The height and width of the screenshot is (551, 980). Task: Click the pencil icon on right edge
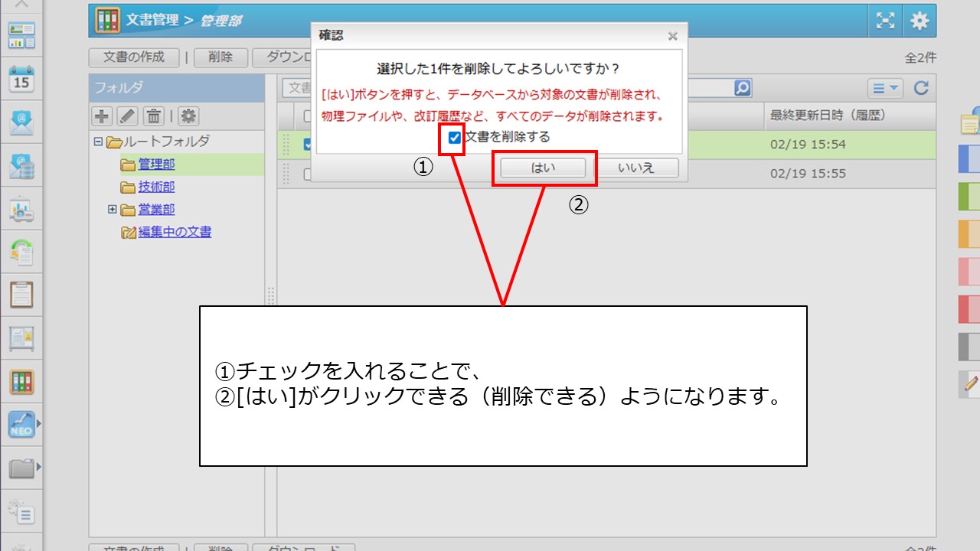click(971, 384)
